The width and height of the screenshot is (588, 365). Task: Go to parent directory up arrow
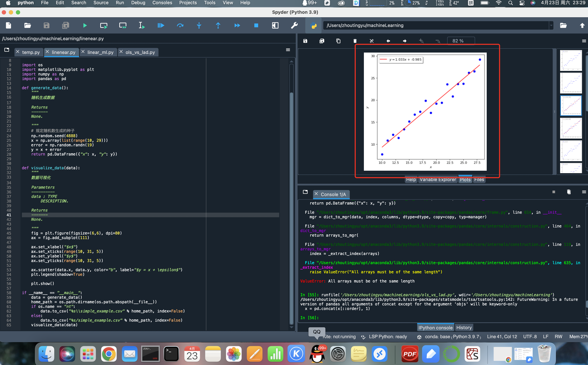pyautogui.click(x=582, y=25)
